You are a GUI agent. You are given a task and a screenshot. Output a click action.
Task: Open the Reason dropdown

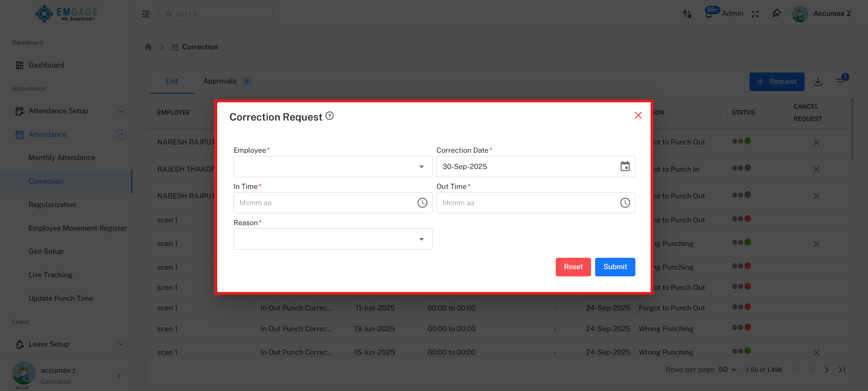pos(333,239)
